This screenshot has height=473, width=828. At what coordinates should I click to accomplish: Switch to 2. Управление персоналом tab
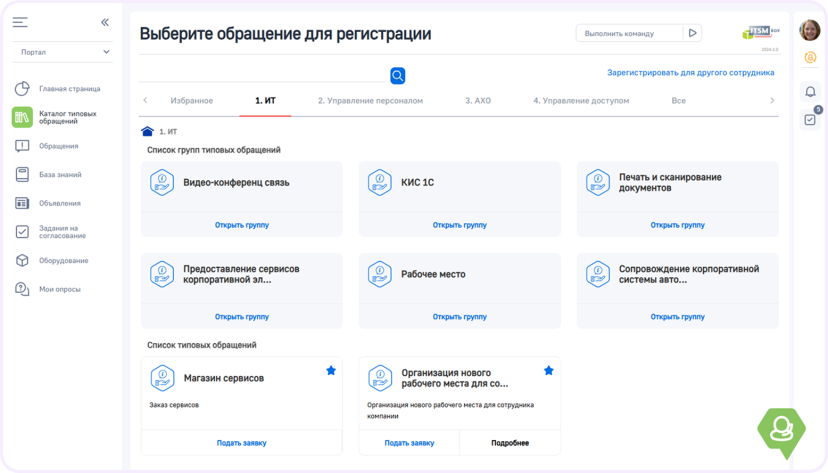coord(370,101)
